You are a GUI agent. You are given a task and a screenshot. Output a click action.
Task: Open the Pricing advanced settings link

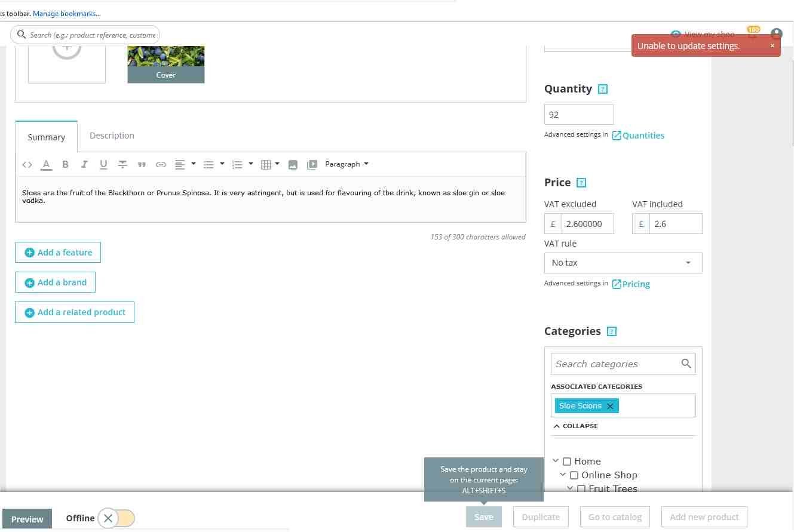click(631, 284)
